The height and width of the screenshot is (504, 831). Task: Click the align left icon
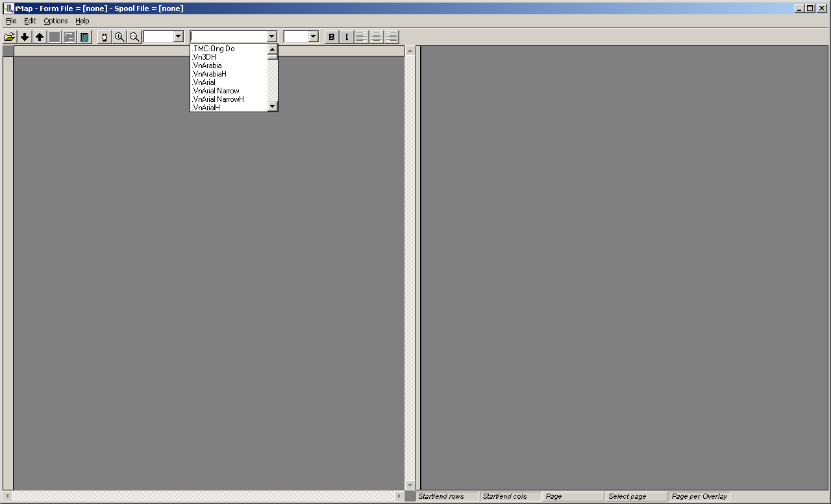click(362, 37)
